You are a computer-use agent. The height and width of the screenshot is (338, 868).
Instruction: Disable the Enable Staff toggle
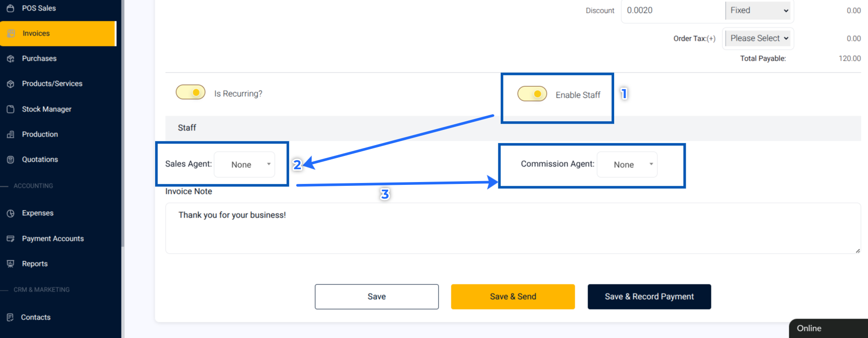pyautogui.click(x=532, y=94)
